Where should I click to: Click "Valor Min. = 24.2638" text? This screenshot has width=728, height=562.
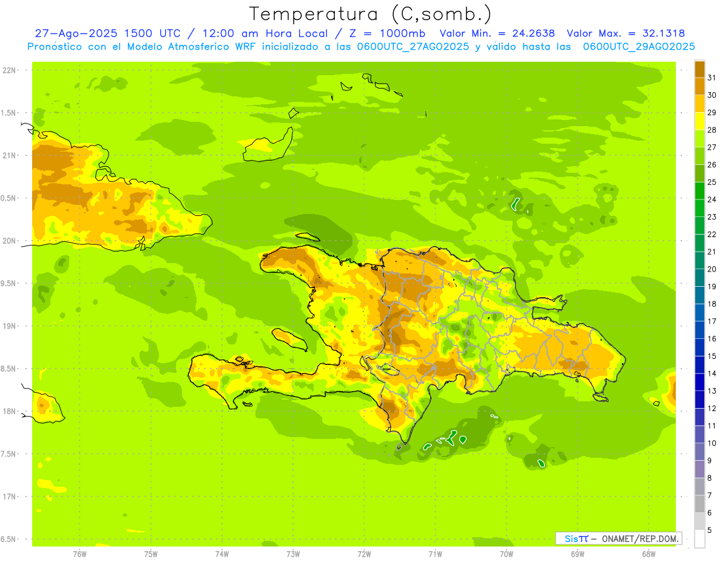coord(497,33)
